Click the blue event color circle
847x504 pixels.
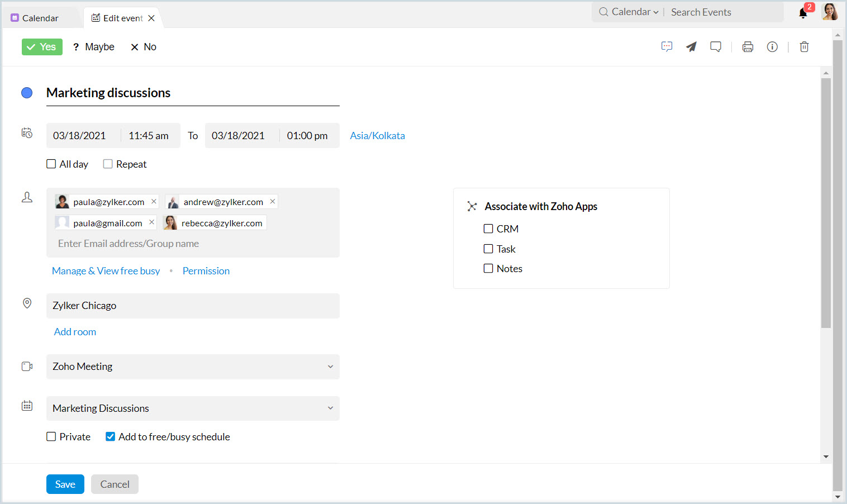[x=27, y=93]
